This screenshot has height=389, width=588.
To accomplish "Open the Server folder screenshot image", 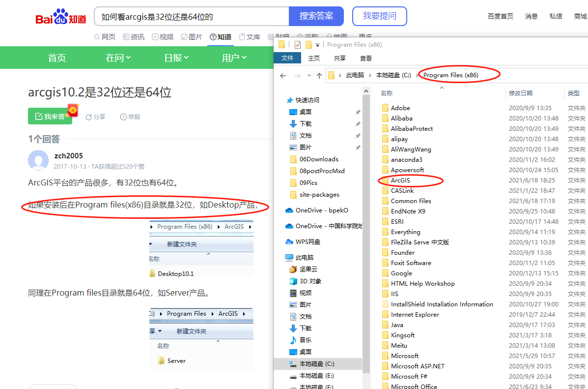I will (x=201, y=339).
